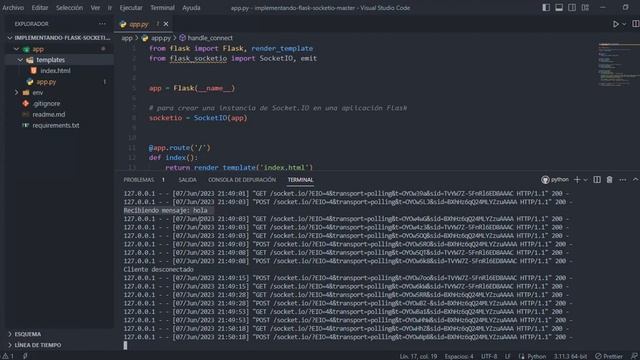Click the git icon beside .gitignore
The image size is (640, 360).
pos(25,104)
